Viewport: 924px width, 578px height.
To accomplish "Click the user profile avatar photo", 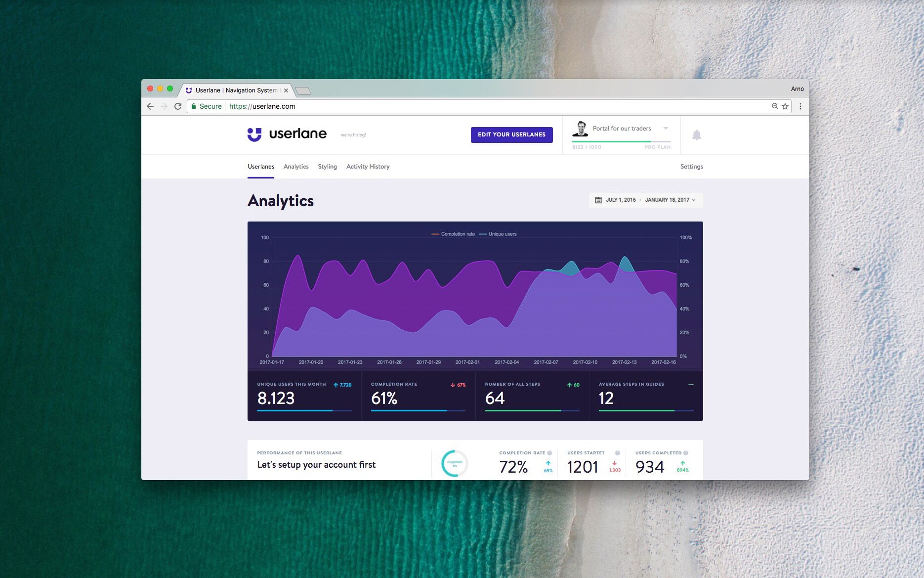I will [581, 129].
